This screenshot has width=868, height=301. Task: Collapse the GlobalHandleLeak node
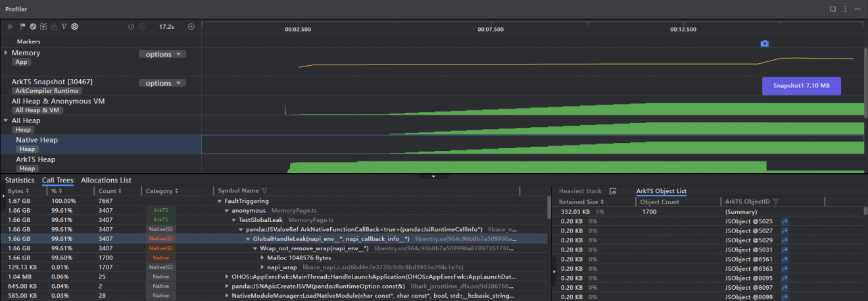coord(248,238)
